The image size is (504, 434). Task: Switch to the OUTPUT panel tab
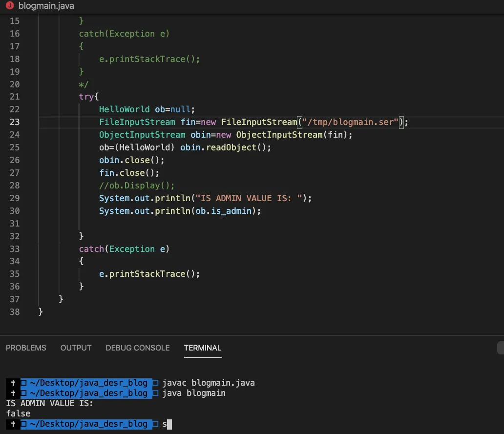tap(76, 348)
